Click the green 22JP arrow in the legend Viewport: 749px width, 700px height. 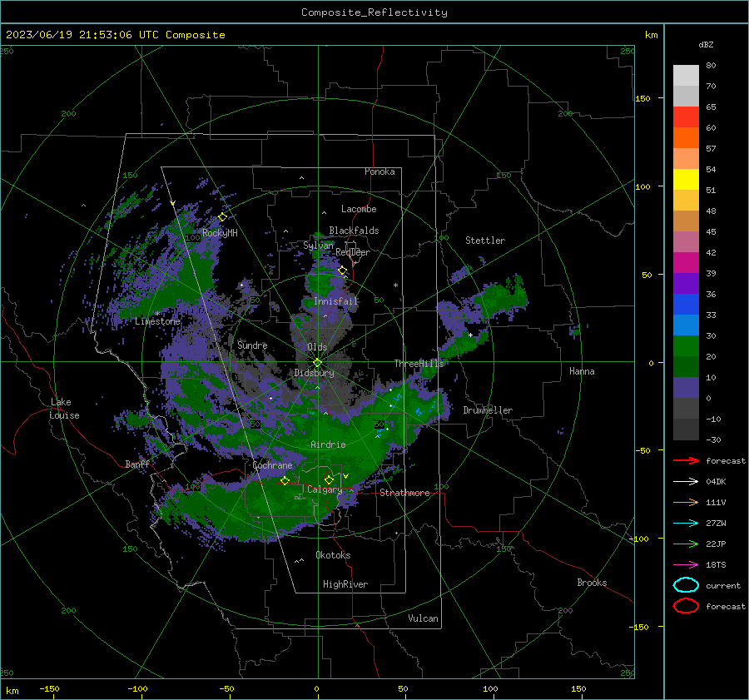[686, 544]
